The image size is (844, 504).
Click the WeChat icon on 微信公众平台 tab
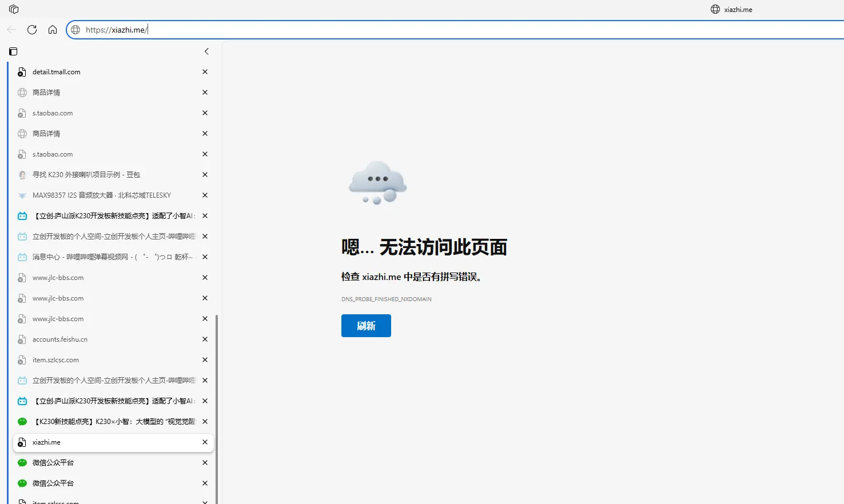point(22,462)
